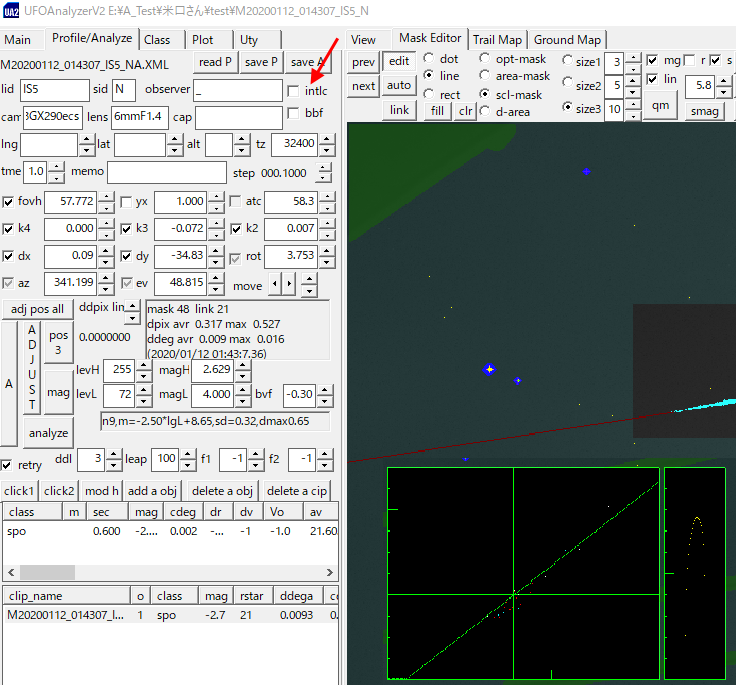This screenshot has height=685, width=736.
Task: Increase the size3 value with up arrow
Action: [x=634, y=104]
